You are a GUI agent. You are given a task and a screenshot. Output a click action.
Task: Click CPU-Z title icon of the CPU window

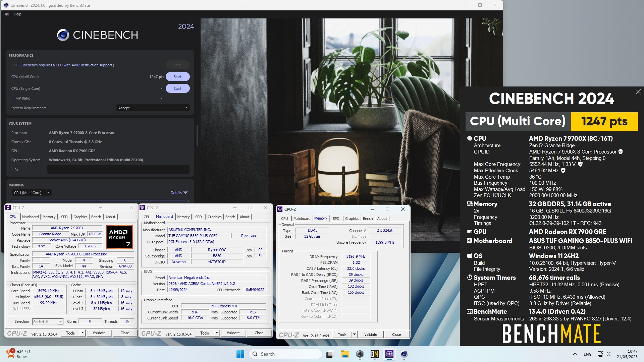(x=8, y=207)
